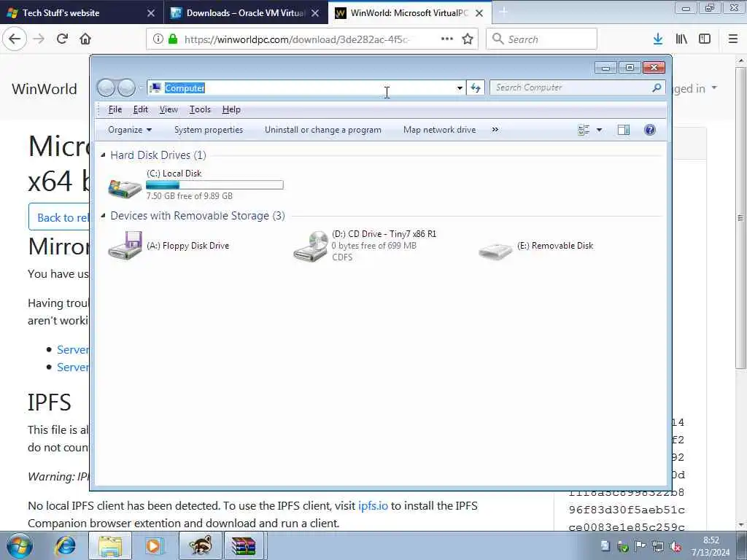
Task: Click the taskbar clock showing 8:52
Action: tap(711, 546)
